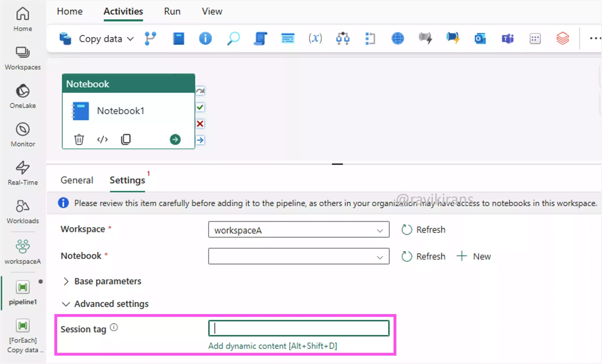Open Workspaces in the left sidebar
This screenshot has height=364, width=602.
(23, 58)
